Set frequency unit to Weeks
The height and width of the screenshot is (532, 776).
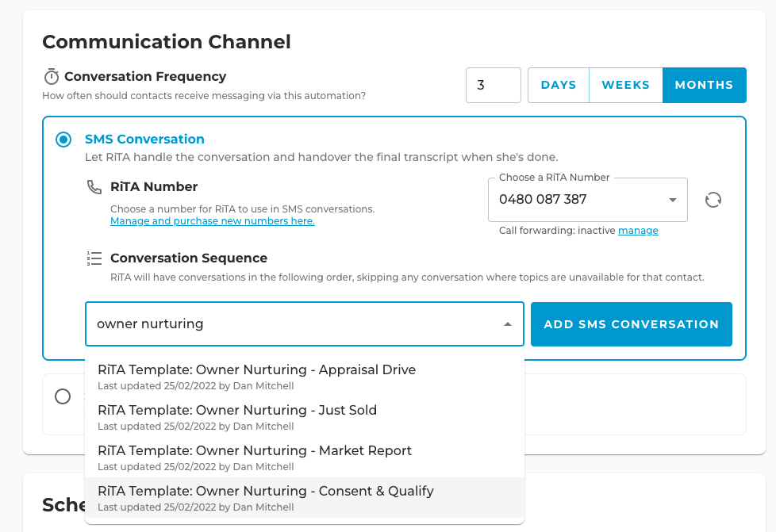coord(625,85)
